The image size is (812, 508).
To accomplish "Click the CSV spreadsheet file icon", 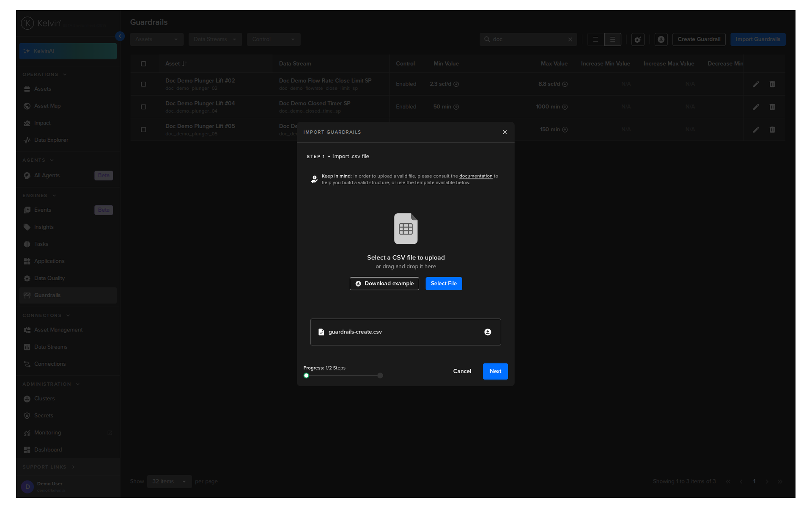I will [406, 229].
